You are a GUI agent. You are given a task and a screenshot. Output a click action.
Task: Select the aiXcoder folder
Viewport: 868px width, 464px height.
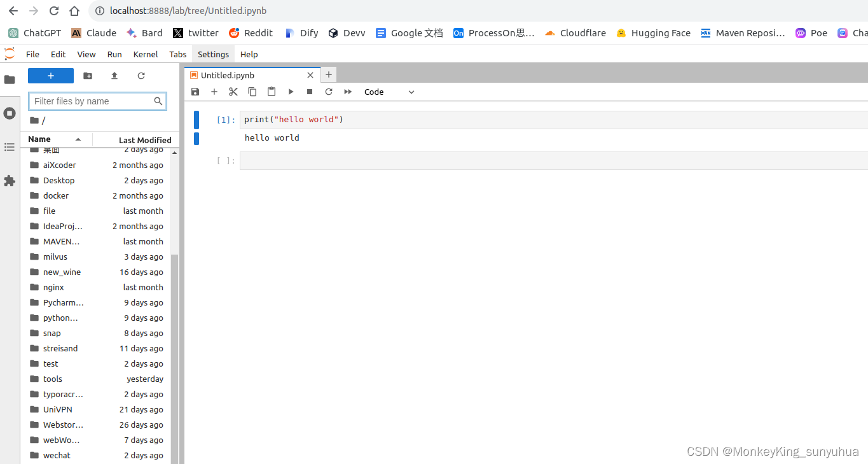click(97, 165)
